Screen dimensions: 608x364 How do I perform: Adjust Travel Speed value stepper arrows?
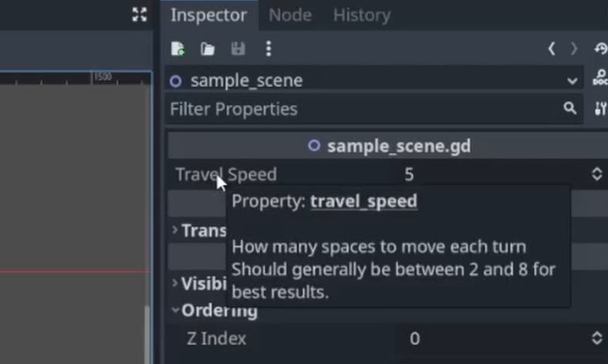[596, 174]
